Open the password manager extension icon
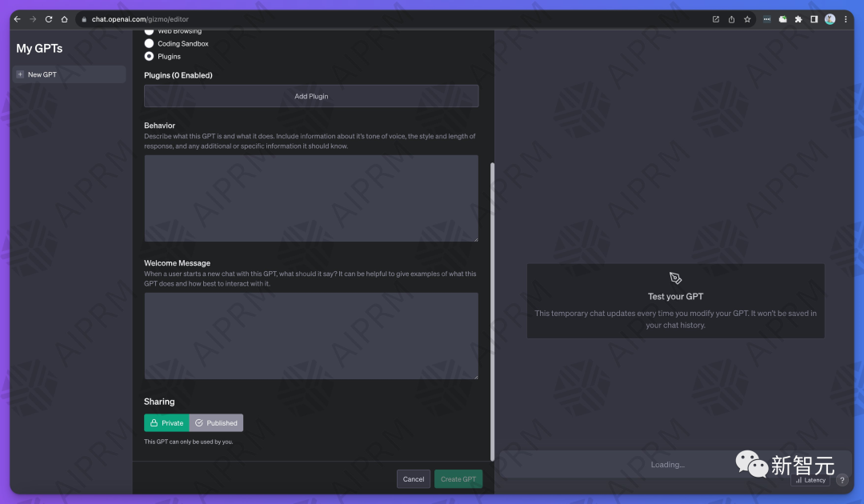The height and width of the screenshot is (504, 864). [x=766, y=19]
